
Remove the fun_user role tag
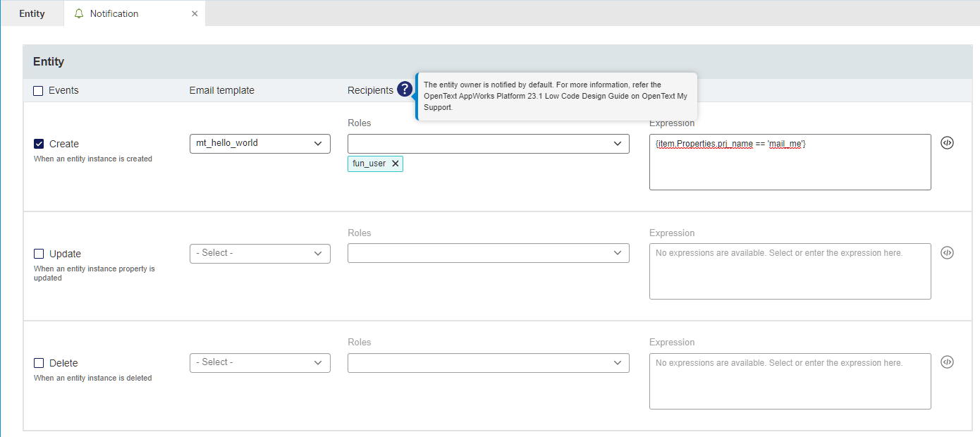click(x=396, y=164)
